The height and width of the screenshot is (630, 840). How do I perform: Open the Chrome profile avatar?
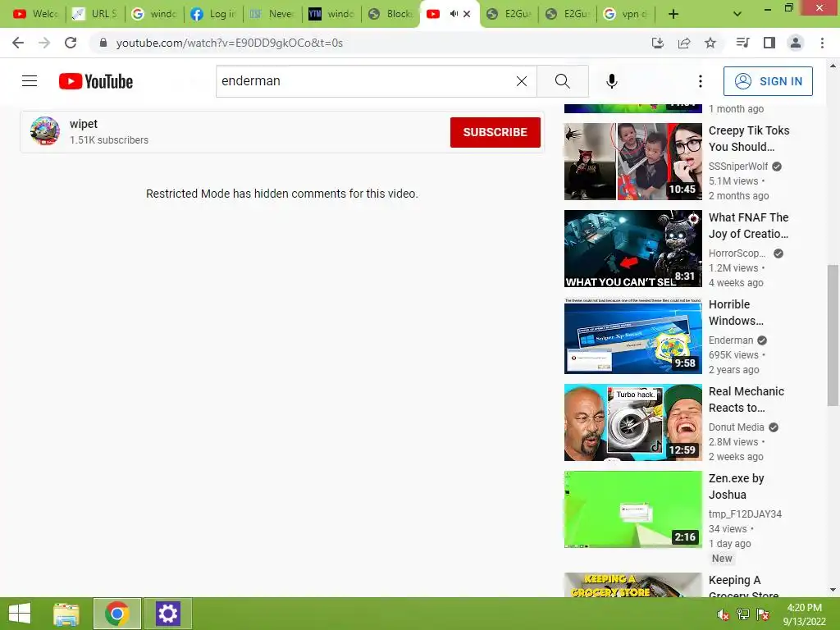[796, 43]
